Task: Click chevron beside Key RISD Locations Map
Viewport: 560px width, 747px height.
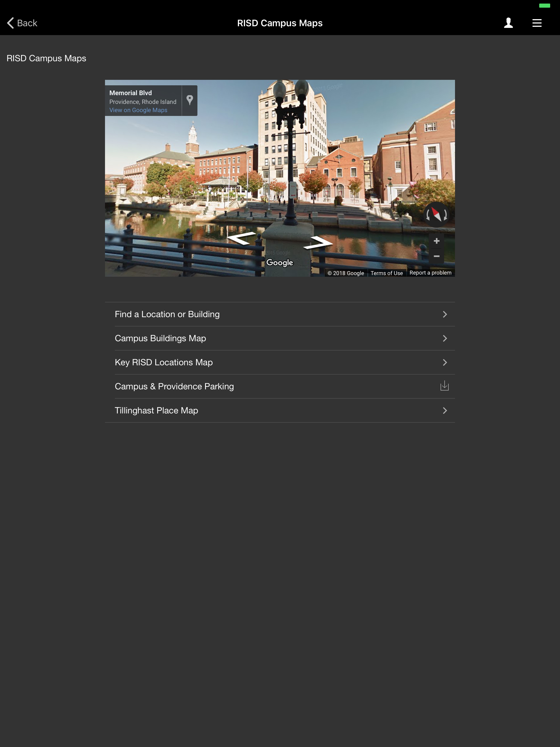Action: pyautogui.click(x=445, y=362)
